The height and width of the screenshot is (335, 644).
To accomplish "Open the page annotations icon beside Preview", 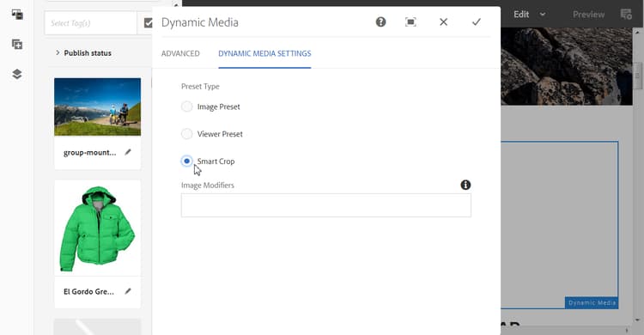I will [x=626, y=15].
